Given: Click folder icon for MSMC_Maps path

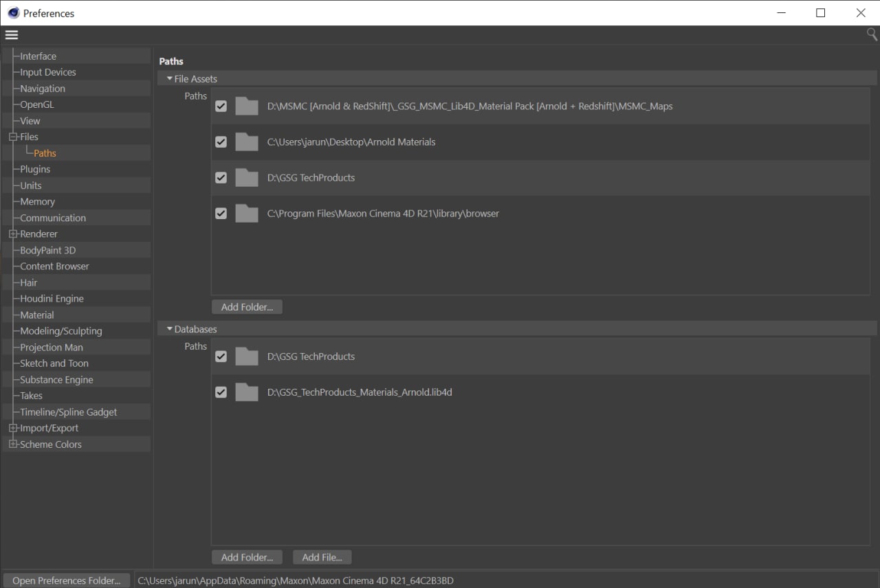Looking at the screenshot, I should [x=247, y=106].
